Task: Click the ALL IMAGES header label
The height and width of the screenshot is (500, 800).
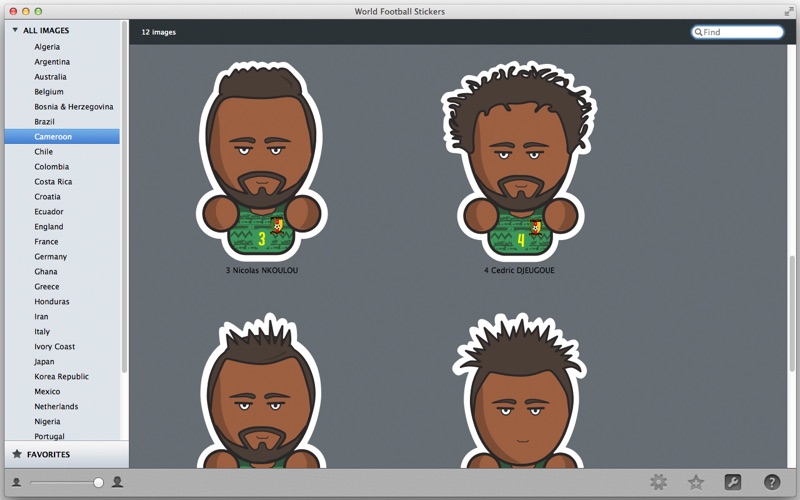Action: point(46,31)
